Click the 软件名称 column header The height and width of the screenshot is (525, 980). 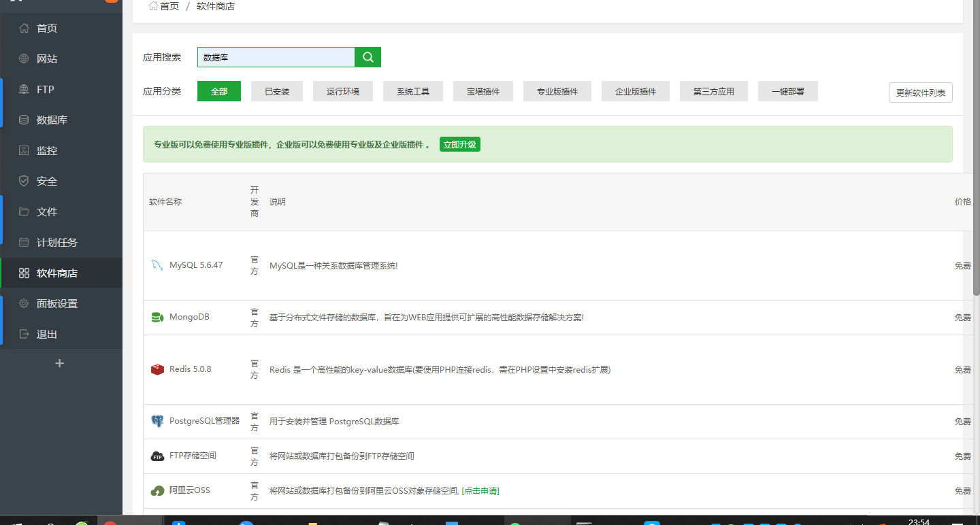point(165,202)
